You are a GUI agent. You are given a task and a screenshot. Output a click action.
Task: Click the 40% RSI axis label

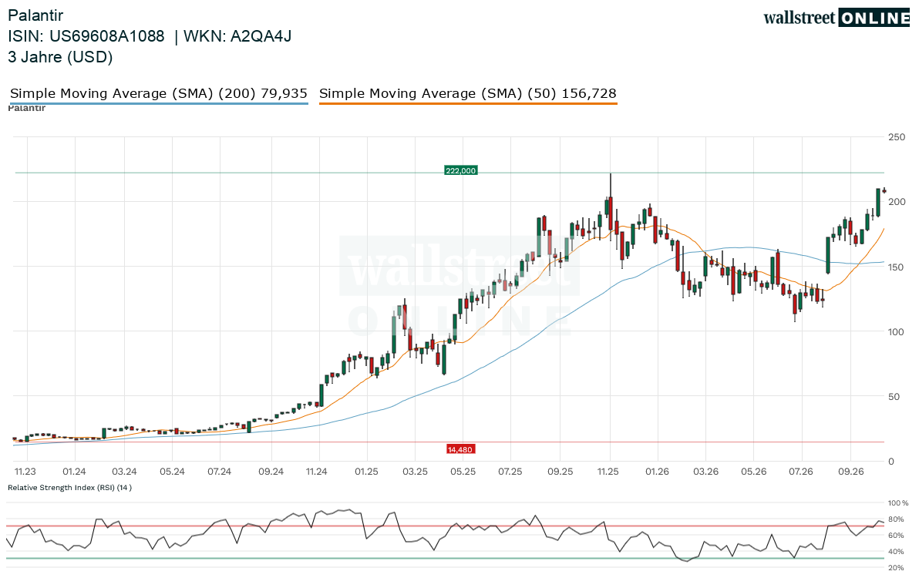click(x=897, y=552)
